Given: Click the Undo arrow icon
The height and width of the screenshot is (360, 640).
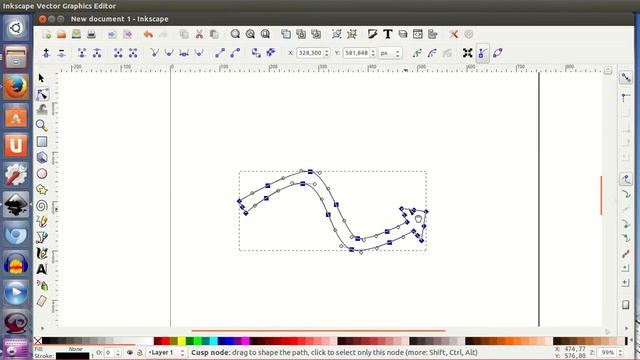Looking at the screenshot, I should pyautogui.click(x=148, y=34).
